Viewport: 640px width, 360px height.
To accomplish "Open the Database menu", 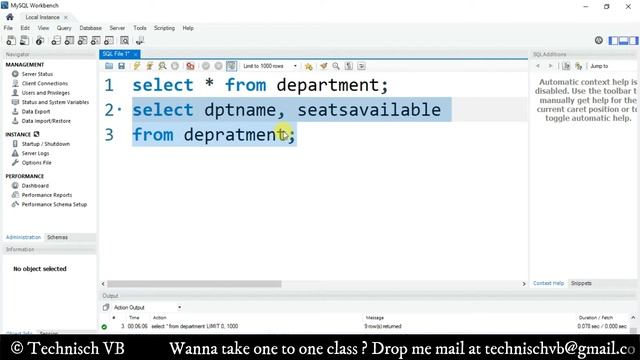I will point(91,28).
